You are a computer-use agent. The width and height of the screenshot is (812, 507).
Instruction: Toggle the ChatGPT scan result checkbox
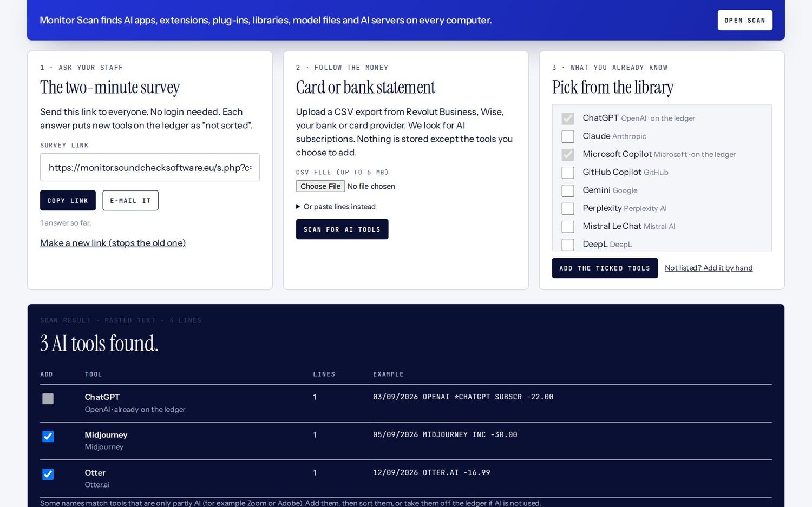(x=48, y=399)
